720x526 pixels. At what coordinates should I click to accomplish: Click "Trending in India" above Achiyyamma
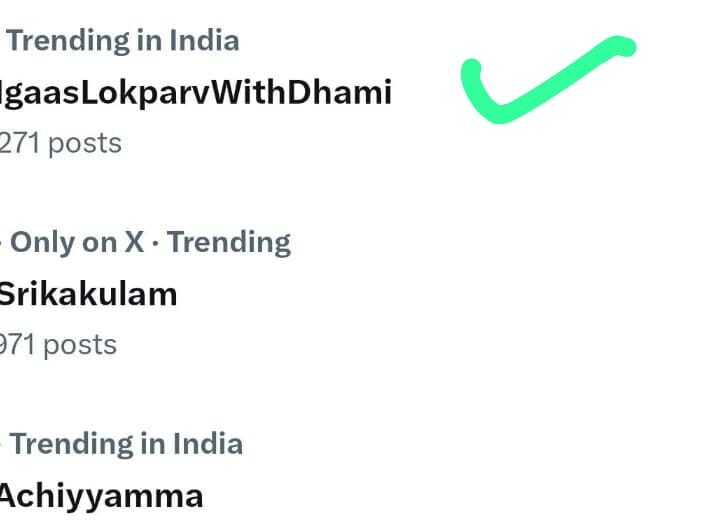pyautogui.click(x=125, y=443)
